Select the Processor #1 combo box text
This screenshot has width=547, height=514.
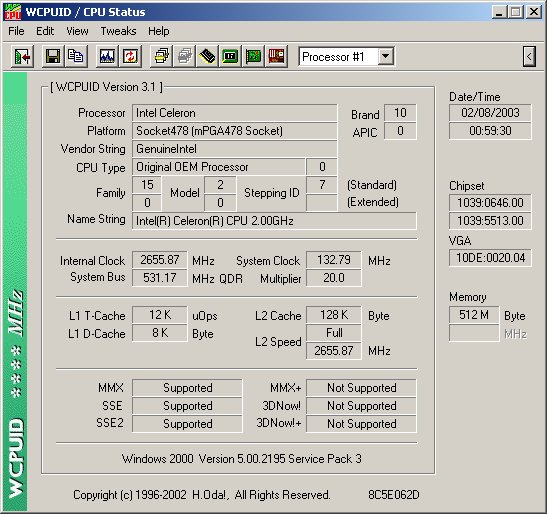(x=338, y=57)
